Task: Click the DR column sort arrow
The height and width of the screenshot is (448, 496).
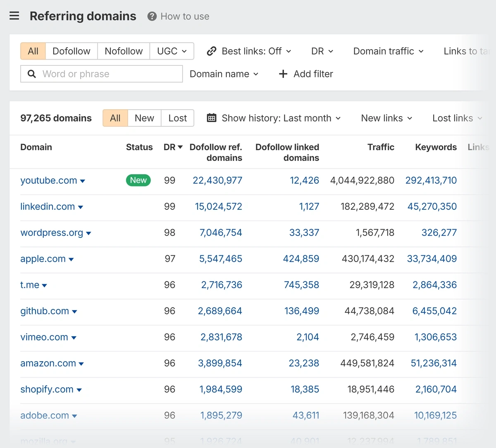Action: (180, 147)
